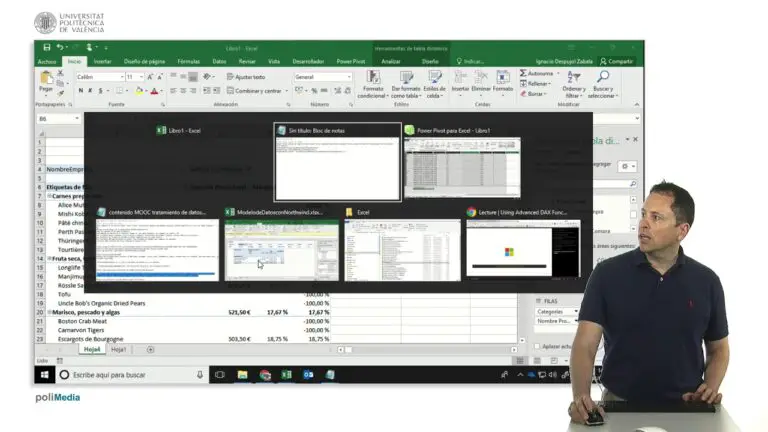Click the Eliminar cells icon
Screen dimensions: 768x432
(481, 78)
